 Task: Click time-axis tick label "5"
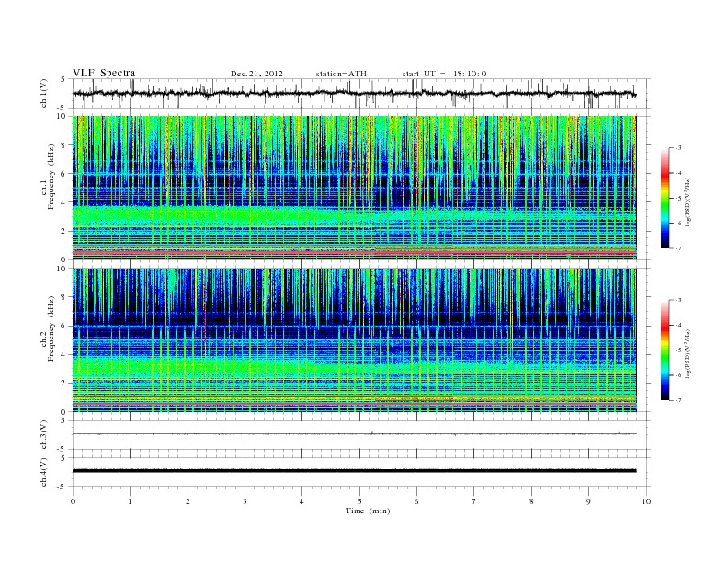pyautogui.click(x=359, y=501)
